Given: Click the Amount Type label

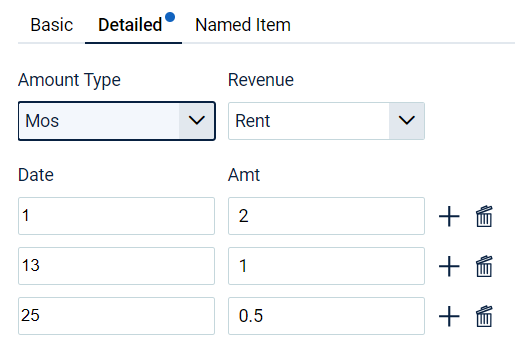Looking at the screenshot, I should pos(69,80).
